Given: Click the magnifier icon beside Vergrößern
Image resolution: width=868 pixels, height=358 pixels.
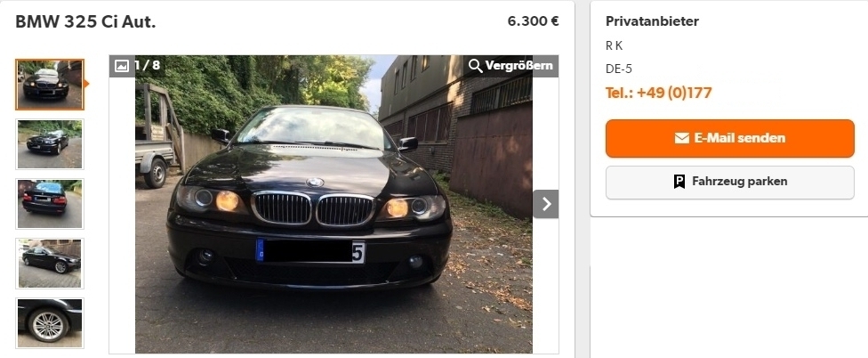Looking at the screenshot, I should click(475, 66).
